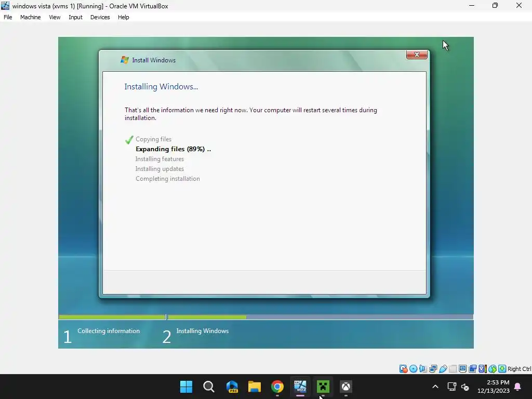
Task: Click the 'Installing updates' step text
Action: tap(159, 169)
